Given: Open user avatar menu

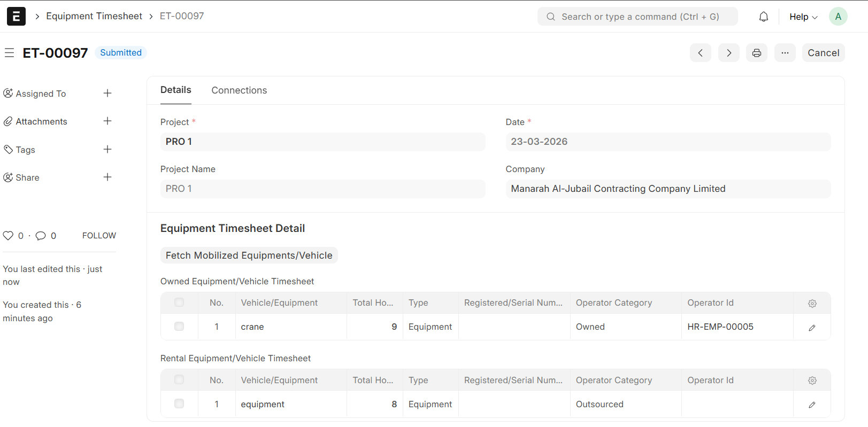Looking at the screenshot, I should (x=838, y=17).
